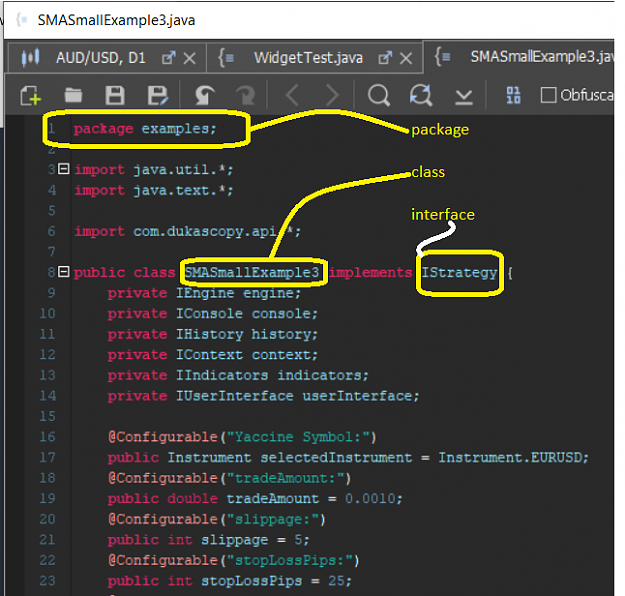Collapse the imports block at line 3
625x596 pixels.
click(x=64, y=169)
